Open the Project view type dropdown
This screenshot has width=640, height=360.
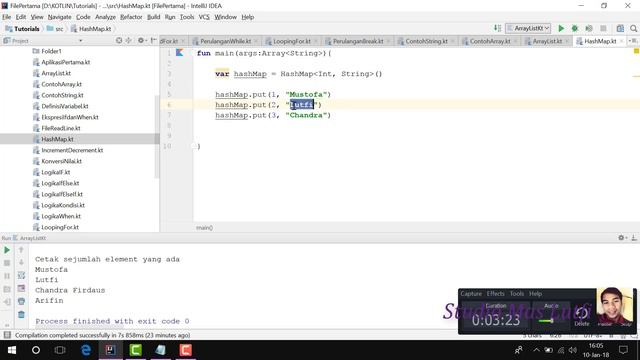point(80,41)
